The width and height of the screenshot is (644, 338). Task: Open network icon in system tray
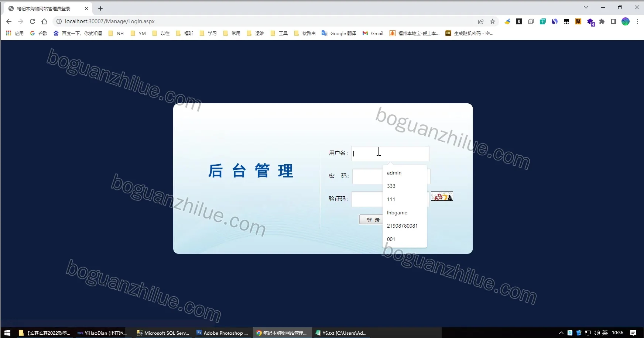[x=588, y=333]
